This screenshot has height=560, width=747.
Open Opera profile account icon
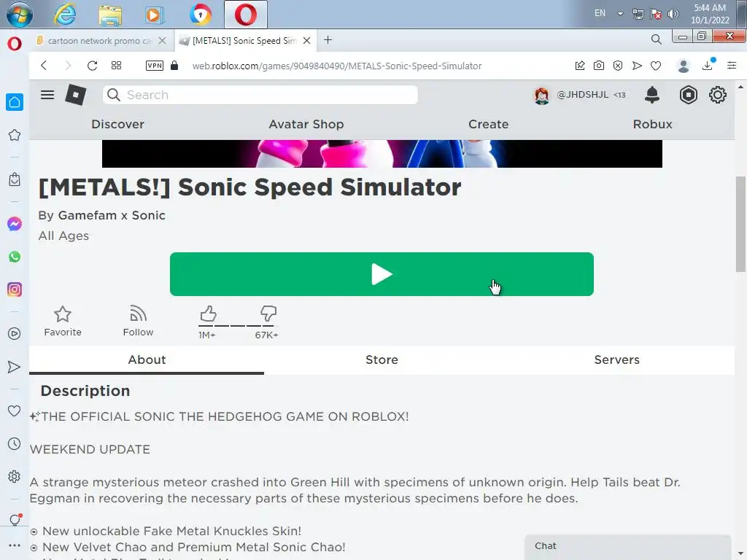pos(684,66)
